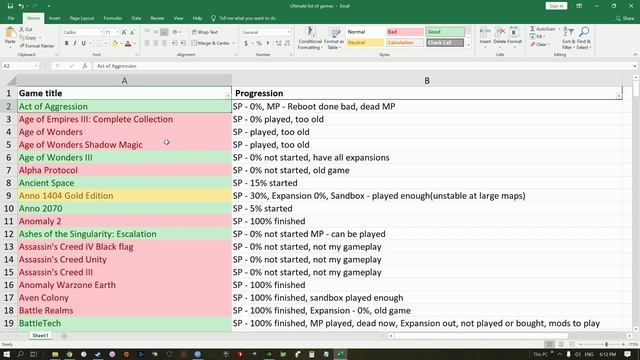Apply accounting dollar number format
This screenshot has height=360, width=640.
(246, 43)
